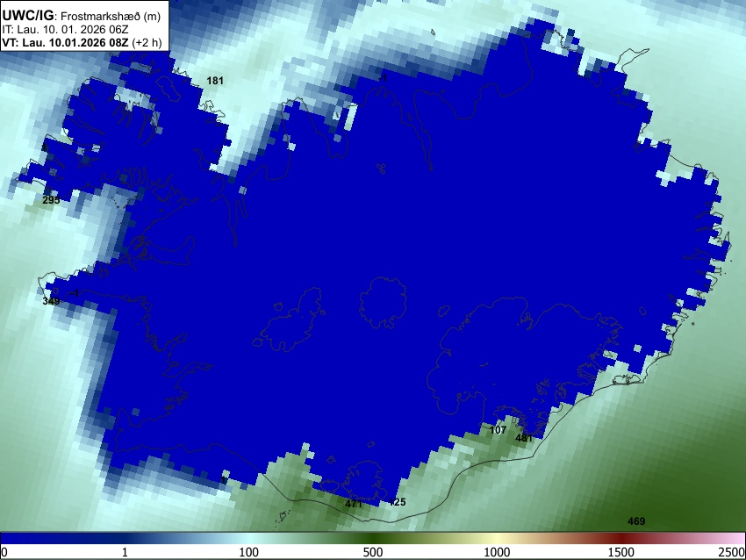The height and width of the screenshot is (560, 746).
Task: Click the legend tick label 100
Action: tap(249, 552)
